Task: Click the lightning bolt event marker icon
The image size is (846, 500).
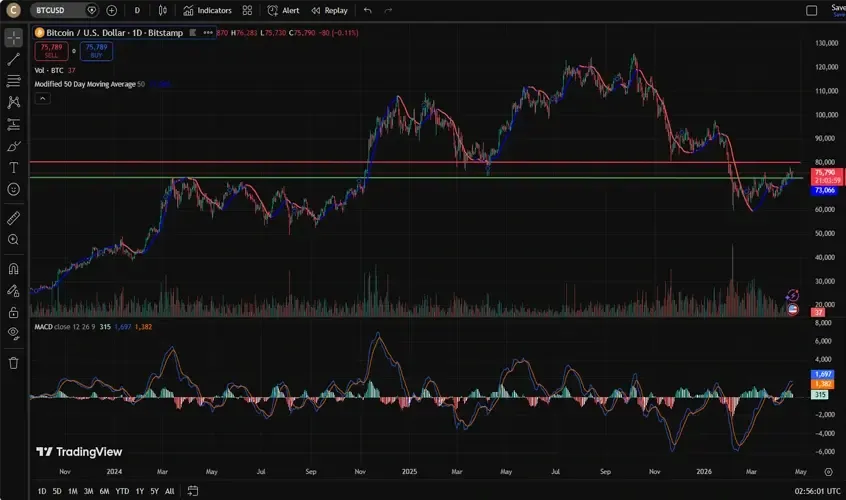Action: click(792, 295)
